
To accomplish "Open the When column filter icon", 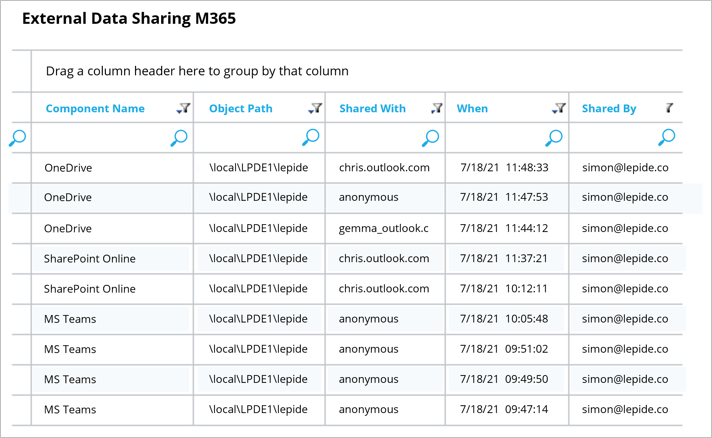I will point(559,108).
